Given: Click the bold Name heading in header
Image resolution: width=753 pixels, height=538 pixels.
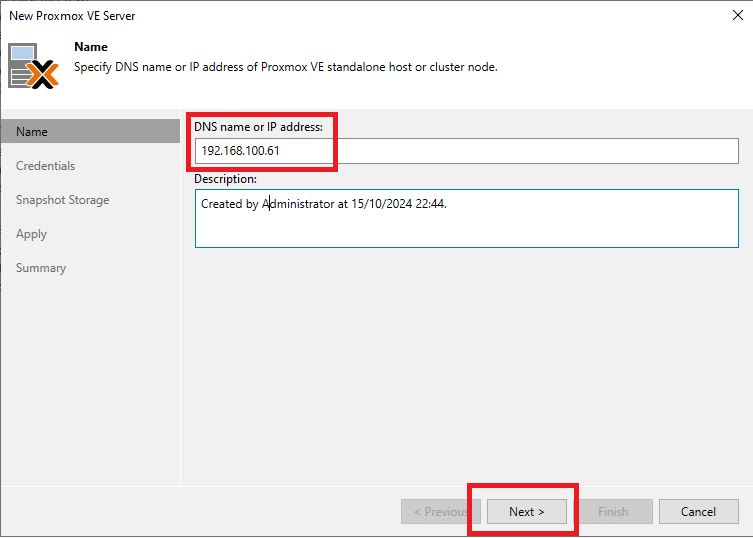Looking at the screenshot, I should 91,47.
